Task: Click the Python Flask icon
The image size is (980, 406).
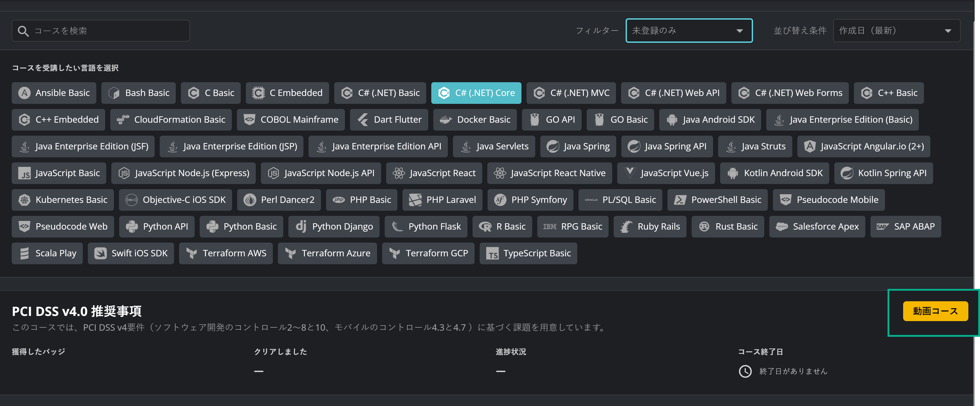Action: [397, 226]
